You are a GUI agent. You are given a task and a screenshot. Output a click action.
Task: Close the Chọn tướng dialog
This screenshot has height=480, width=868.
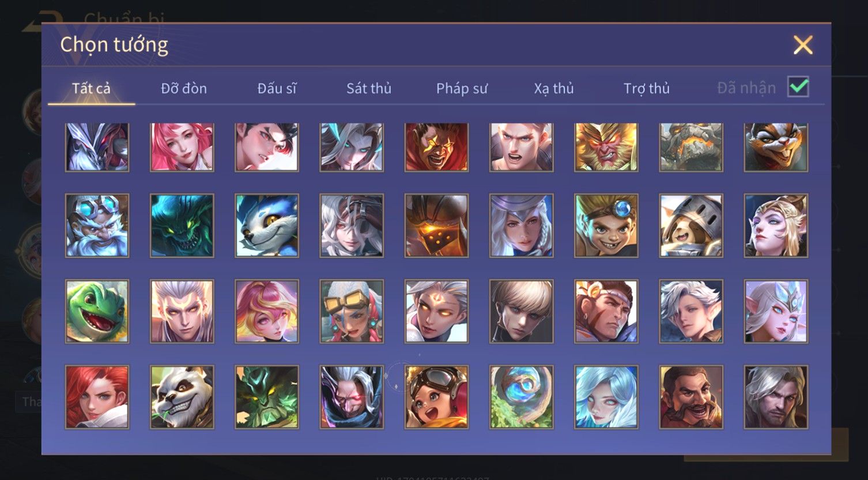coord(803,45)
